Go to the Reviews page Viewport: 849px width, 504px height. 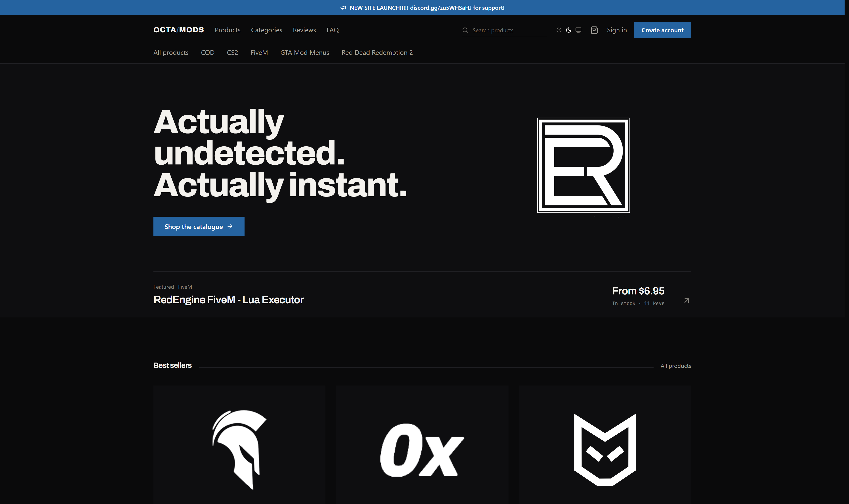point(304,30)
